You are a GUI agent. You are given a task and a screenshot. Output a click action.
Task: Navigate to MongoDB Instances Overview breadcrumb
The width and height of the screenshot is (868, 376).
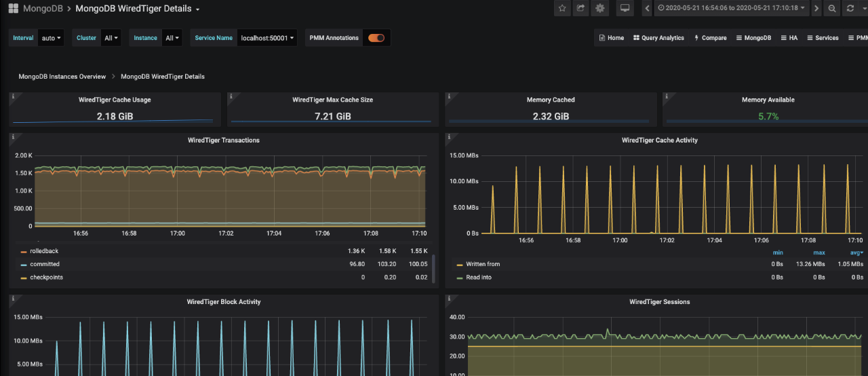(62, 77)
